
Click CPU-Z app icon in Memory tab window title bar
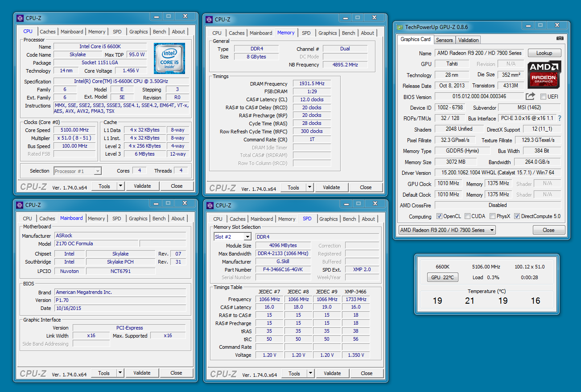209,20
